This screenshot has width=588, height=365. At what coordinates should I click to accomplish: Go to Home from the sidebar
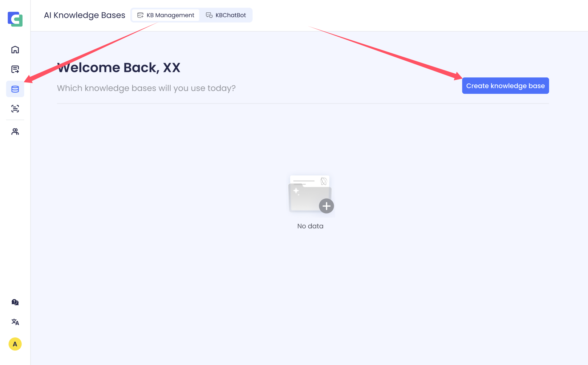[15, 50]
